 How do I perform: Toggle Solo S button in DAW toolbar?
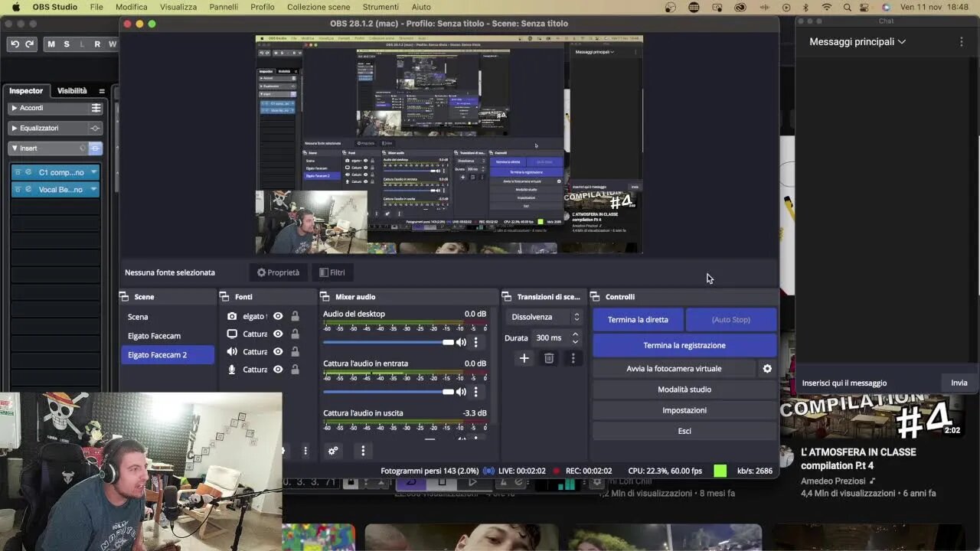tap(67, 44)
